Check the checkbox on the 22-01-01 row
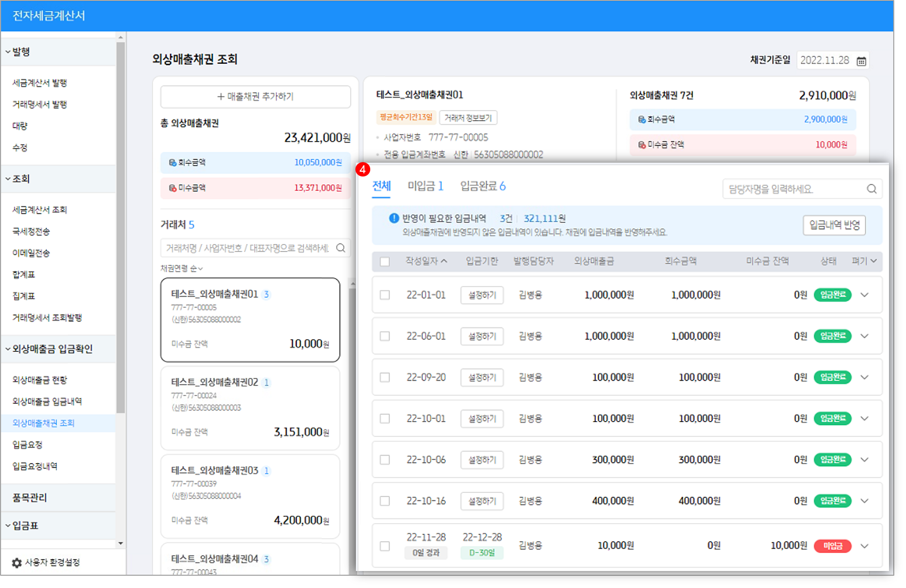 [x=385, y=295]
